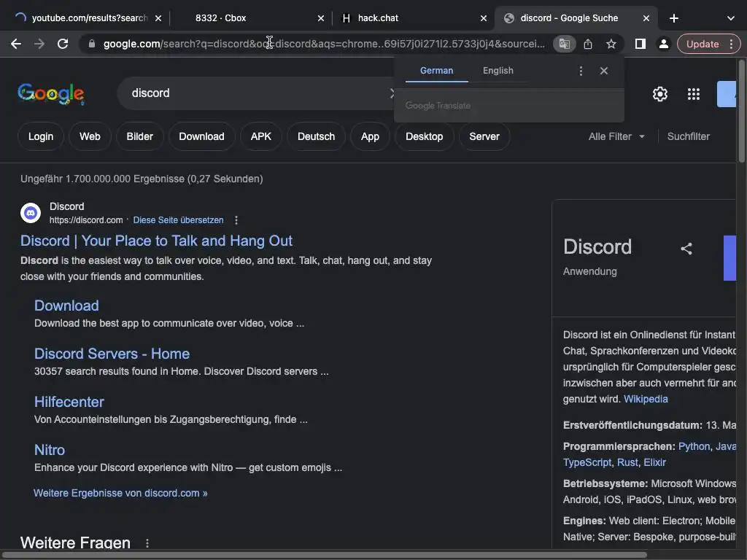747x560 pixels.
Task: Open the Google apps grid icon
Action: point(694,94)
